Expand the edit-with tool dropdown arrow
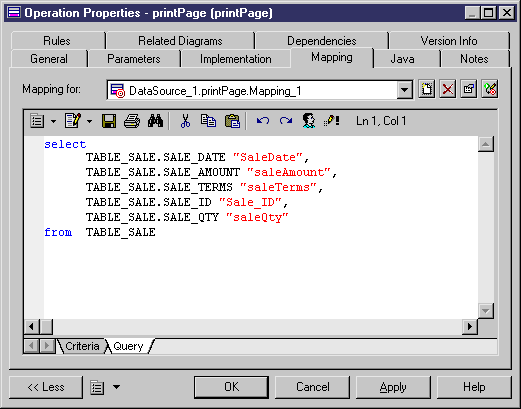Screen dimensions: 521x409 (89, 121)
